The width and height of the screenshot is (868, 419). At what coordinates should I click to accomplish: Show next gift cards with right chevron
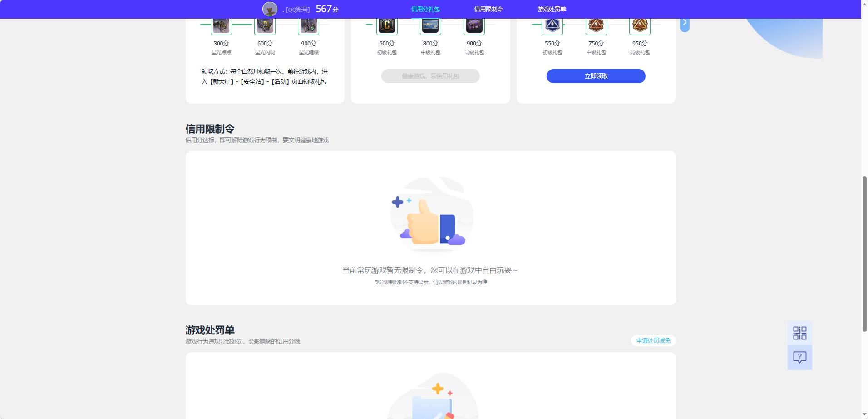coord(685,24)
